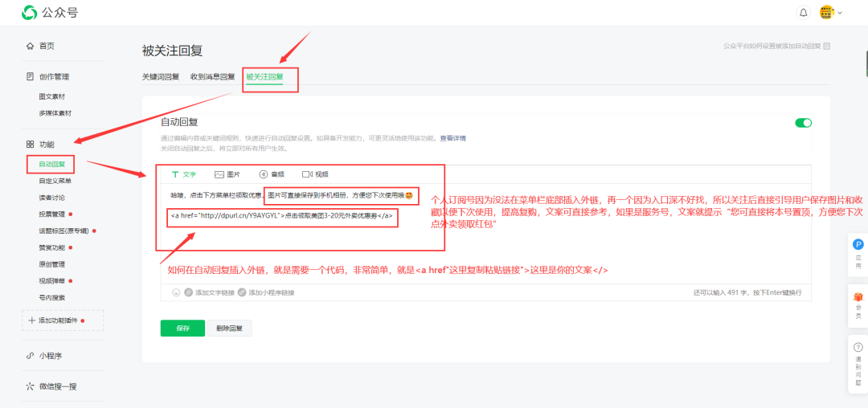
Task: Click the notification bell icon
Action: [x=803, y=13]
